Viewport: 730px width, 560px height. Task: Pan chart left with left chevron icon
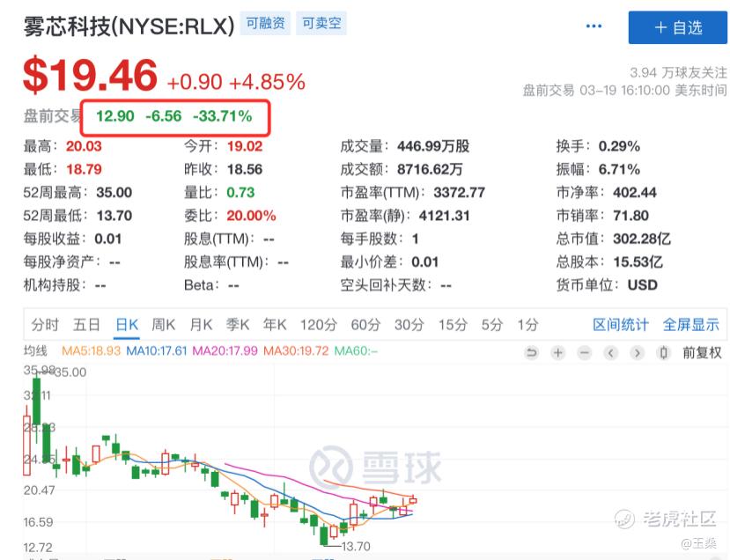(x=611, y=353)
